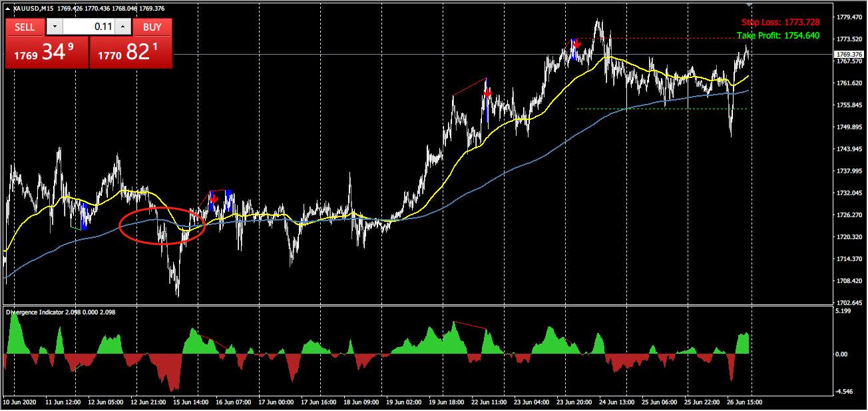The height and width of the screenshot is (411, 868).
Task: Click the 1770 82 buy price panel
Action: tap(130, 52)
